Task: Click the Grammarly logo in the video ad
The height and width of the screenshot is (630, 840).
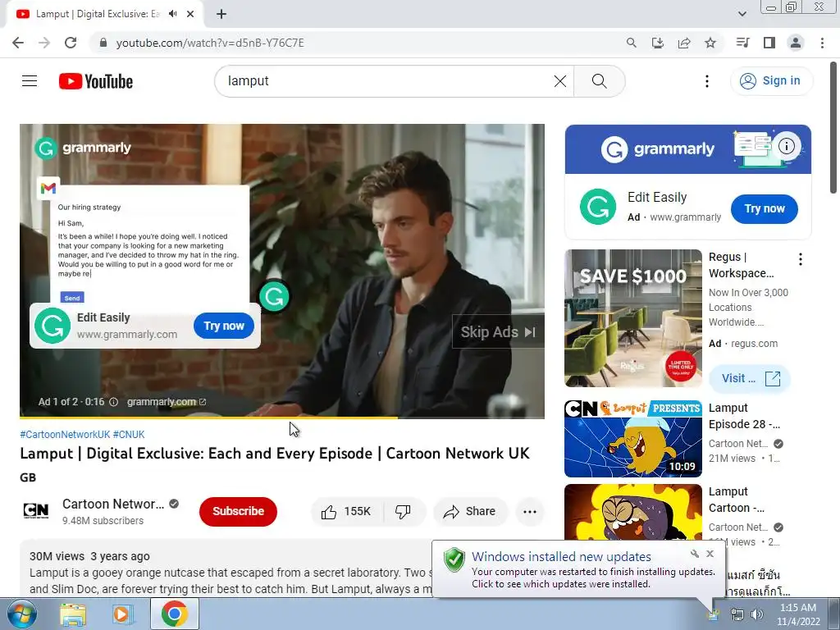Action: pyautogui.click(x=83, y=148)
